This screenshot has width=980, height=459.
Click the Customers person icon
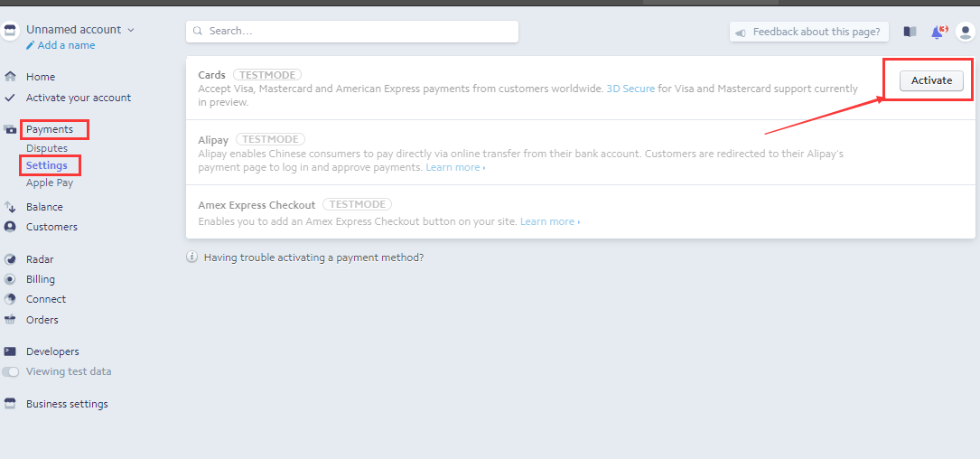(10, 227)
